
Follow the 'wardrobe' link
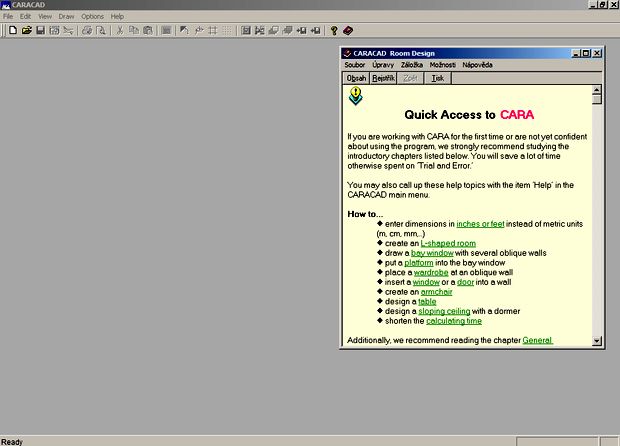click(x=431, y=272)
